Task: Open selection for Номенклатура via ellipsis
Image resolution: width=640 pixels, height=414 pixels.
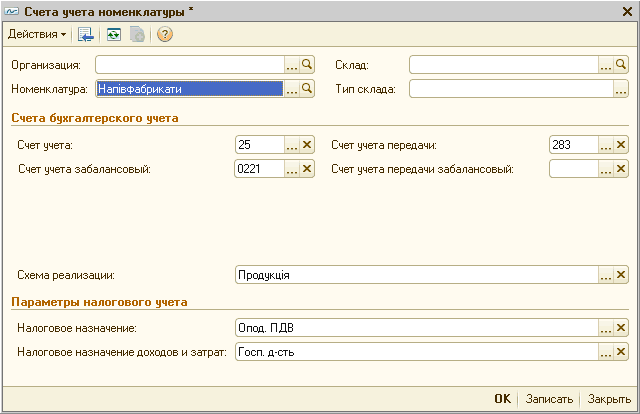Action: point(291,89)
